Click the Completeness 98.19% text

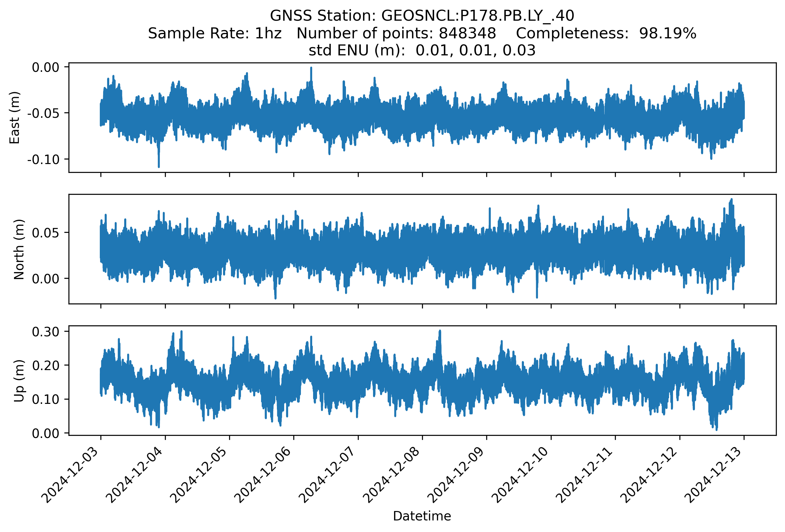point(606,33)
